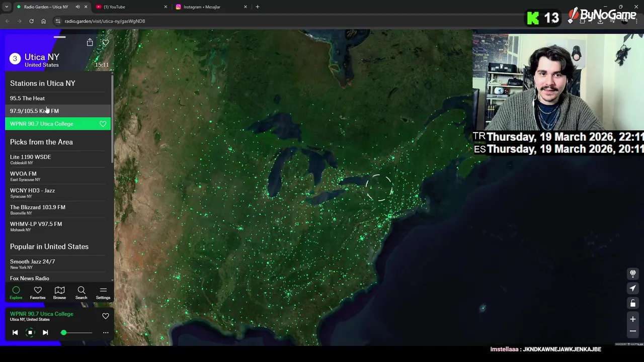Open the Favorites tab
This screenshot has width=644, height=362.
point(38,293)
